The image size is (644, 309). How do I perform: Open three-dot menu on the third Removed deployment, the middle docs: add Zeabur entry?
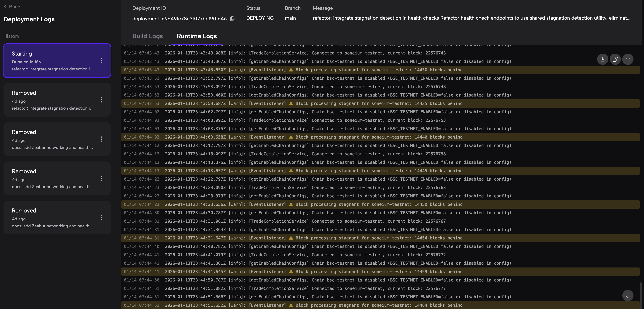(101, 178)
